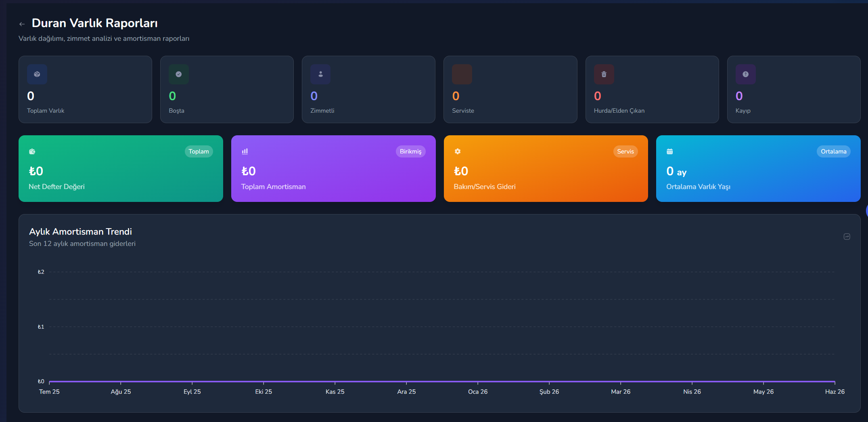Click the calendar icon on Ortalama Varlık Yaşı card
The height and width of the screenshot is (422, 868).
[x=670, y=151]
